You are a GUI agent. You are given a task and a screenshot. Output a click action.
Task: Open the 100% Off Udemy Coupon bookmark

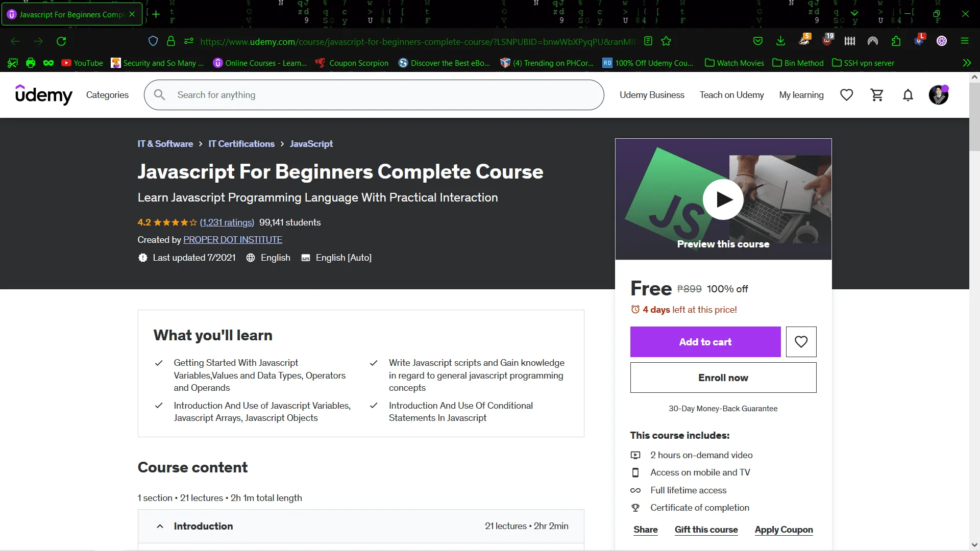pos(648,63)
